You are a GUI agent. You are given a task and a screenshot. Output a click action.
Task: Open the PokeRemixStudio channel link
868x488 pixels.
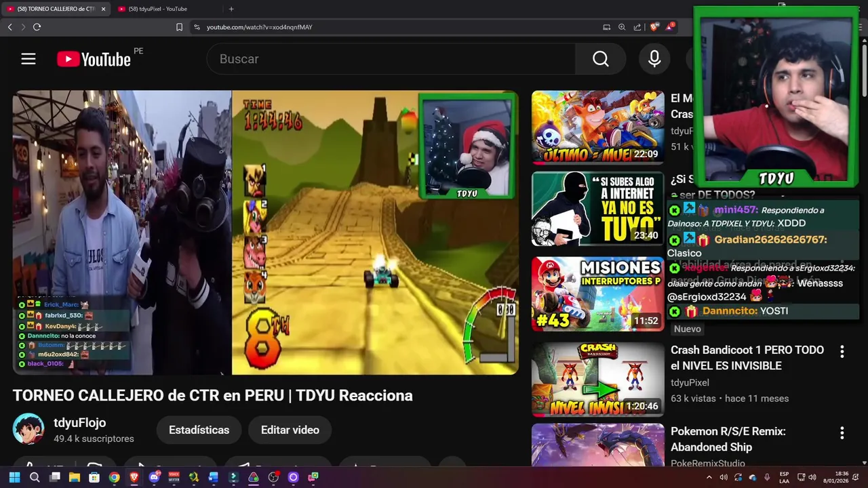coord(708,464)
